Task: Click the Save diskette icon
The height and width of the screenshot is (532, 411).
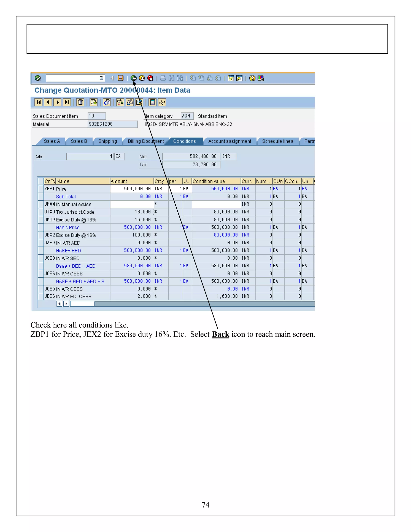Action: [121, 78]
